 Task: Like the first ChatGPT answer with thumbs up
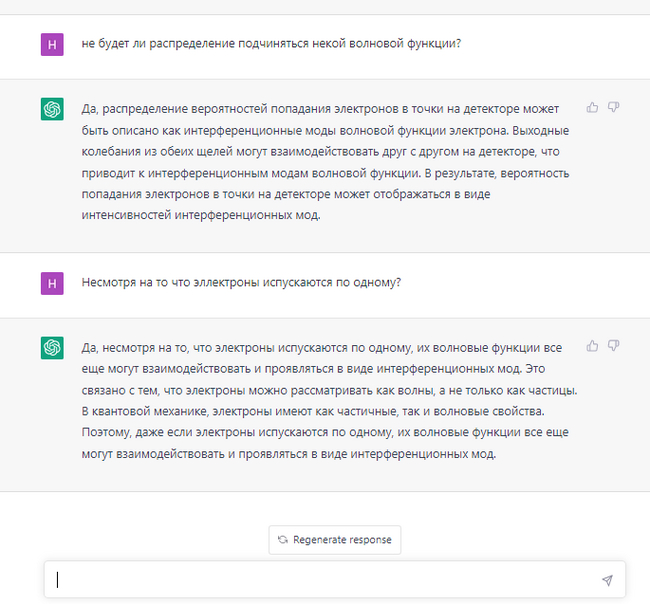(x=592, y=107)
